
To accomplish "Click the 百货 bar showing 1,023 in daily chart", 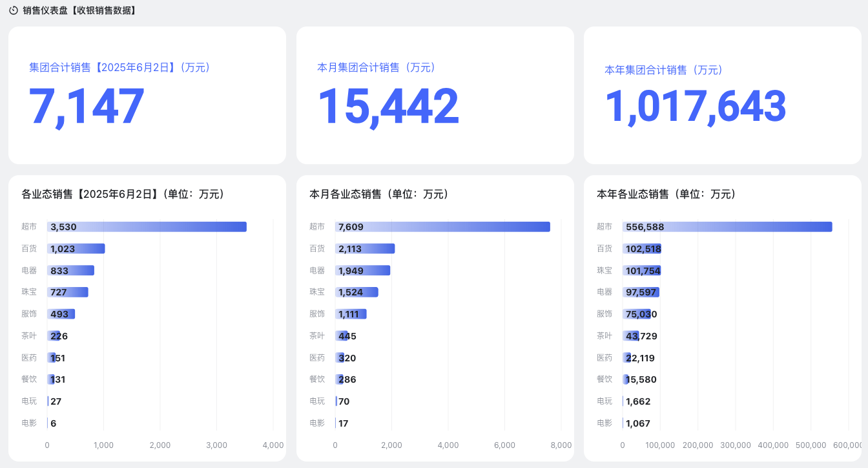I will [x=76, y=249].
